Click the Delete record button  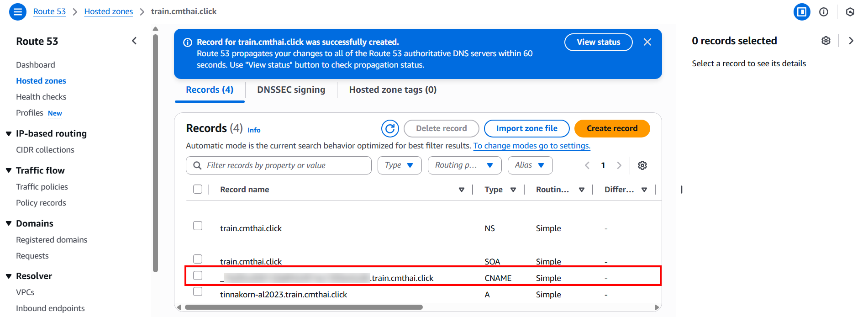442,129
